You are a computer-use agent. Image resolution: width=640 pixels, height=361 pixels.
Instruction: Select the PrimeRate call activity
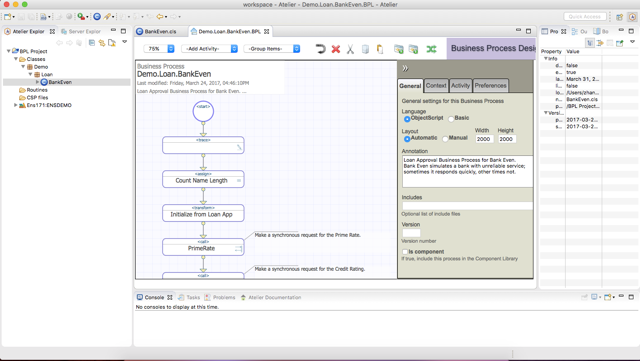(203, 247)
